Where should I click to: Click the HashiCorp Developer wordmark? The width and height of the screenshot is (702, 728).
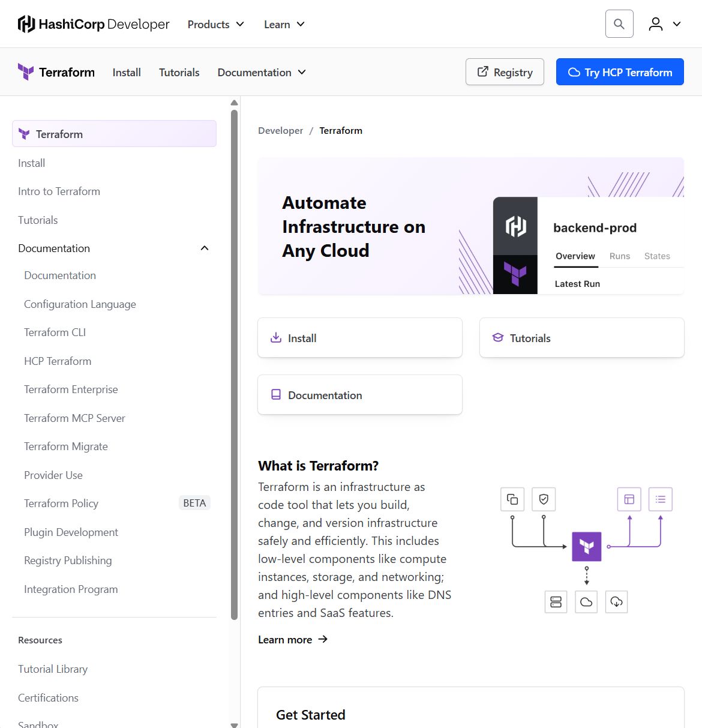(104, 24)
